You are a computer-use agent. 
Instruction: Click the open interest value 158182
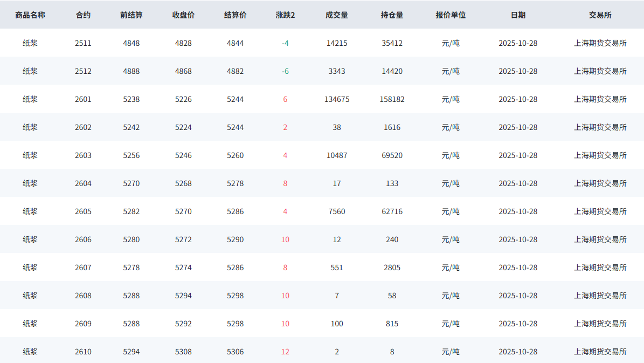click(x=392, y=99)
